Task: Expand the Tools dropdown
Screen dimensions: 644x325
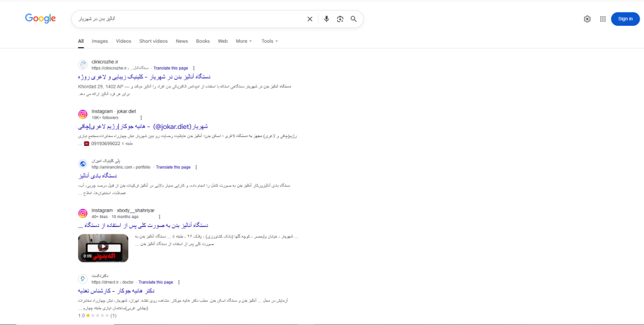Action: click(270, 41)
